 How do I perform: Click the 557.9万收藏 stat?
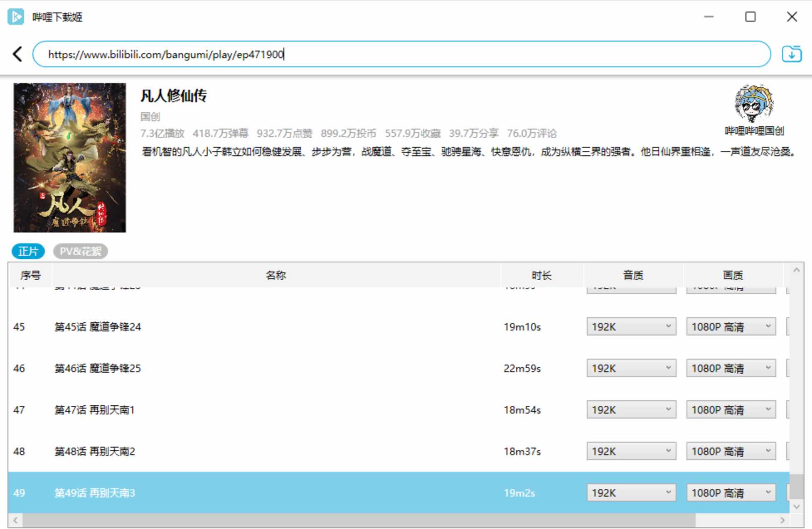pyautogui.click(x=413, y=133)
